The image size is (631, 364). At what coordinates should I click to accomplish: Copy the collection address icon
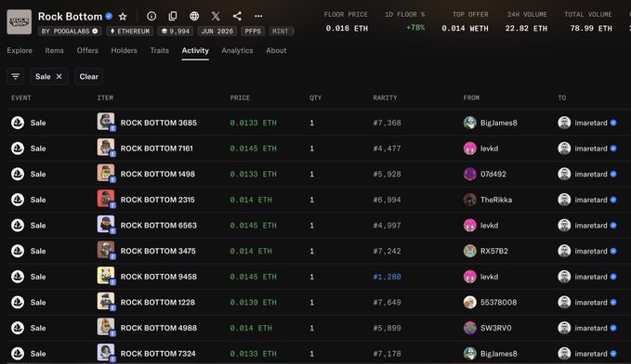(x=173, y=16)
